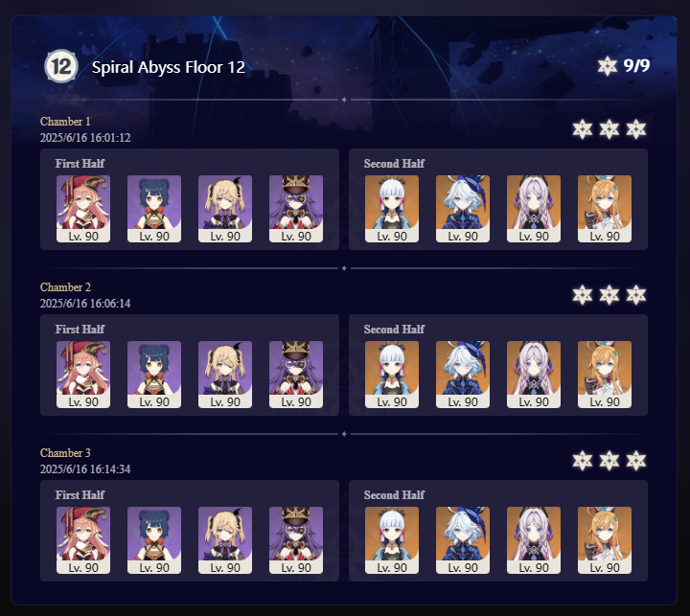Click the Second Half label in Chamber 2

(x=394, y=330)
